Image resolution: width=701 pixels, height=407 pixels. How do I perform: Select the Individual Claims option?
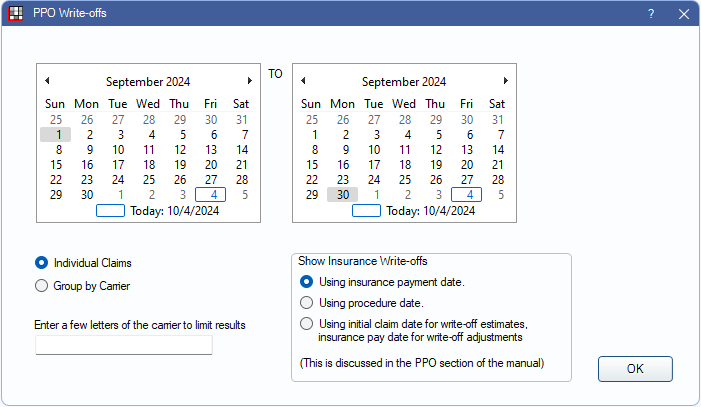pos(42,263)
